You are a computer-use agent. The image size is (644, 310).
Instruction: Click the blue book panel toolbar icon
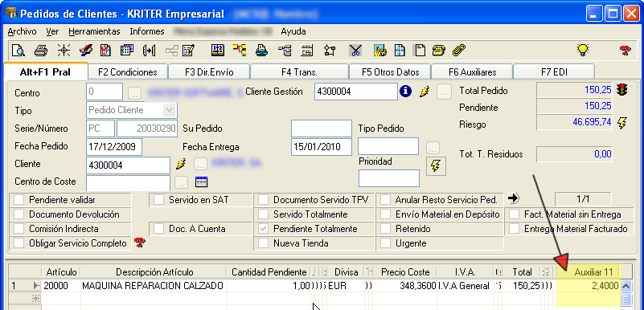(218, 51)
